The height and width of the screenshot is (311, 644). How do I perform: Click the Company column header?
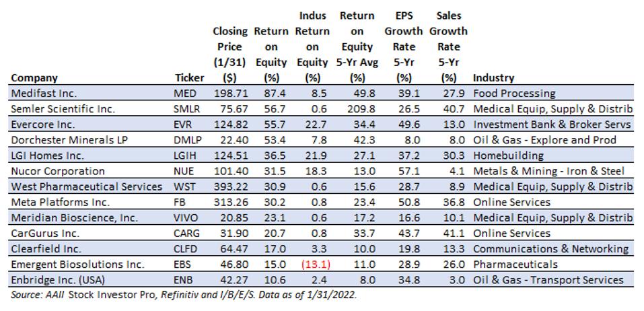(x=34, y=77)
